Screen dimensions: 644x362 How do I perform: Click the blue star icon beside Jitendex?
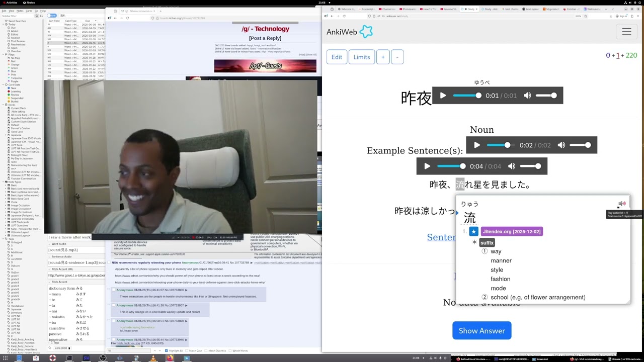click(473, 231)
